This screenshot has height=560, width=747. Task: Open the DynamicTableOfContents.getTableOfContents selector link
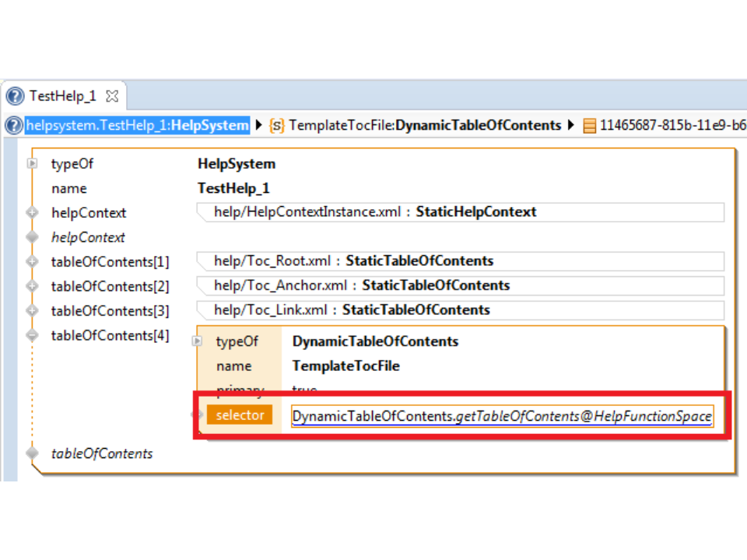pos(501,416)
